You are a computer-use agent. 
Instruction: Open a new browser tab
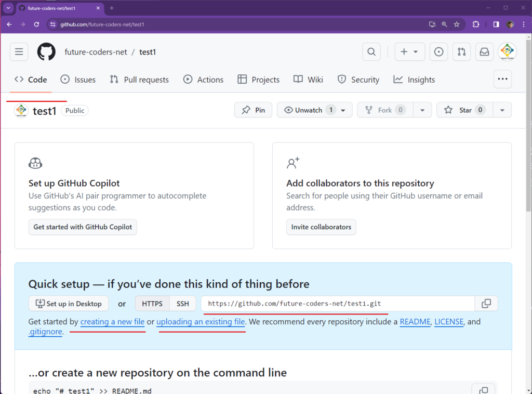(x=112, y=8)
